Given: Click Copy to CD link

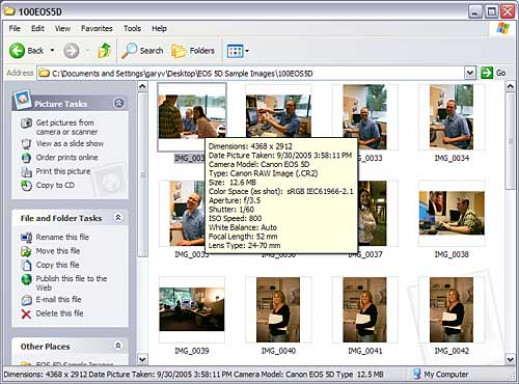Looking at the screenshot, I should 55,185.
